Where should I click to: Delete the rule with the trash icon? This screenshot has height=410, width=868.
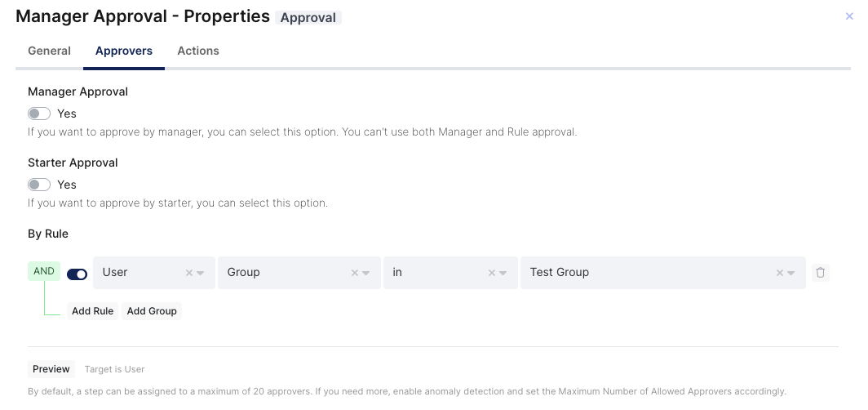(x=821, y=273)
